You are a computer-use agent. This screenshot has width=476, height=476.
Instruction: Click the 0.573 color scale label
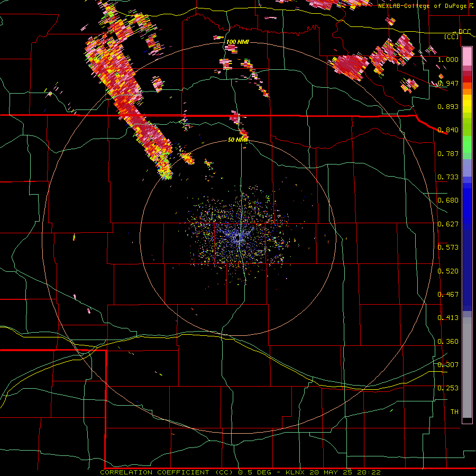point(448,248)
